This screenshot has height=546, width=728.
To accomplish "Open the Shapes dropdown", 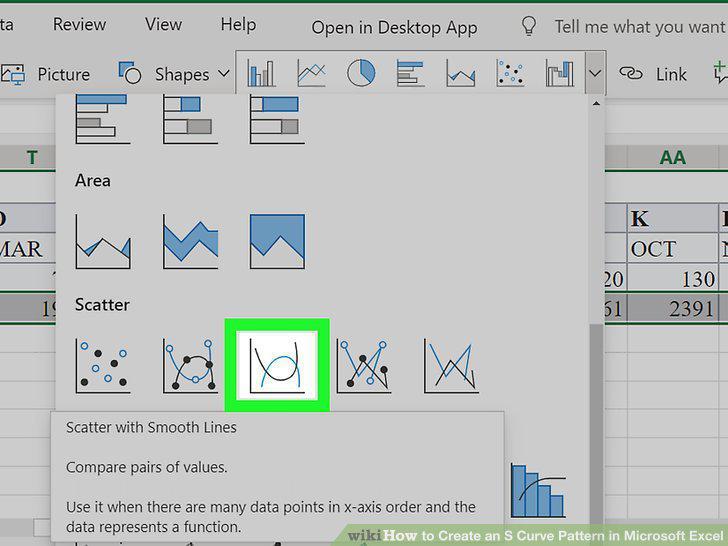I will pos(174,74).
